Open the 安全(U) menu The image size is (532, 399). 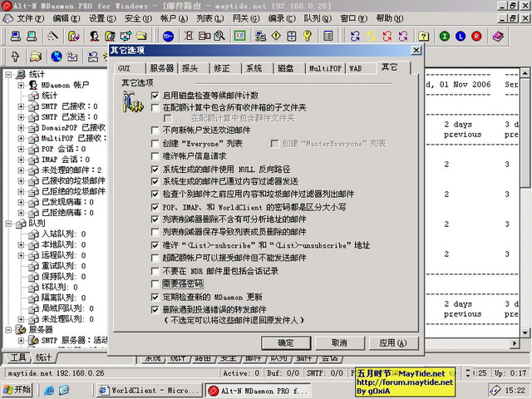tap(138, 18)
